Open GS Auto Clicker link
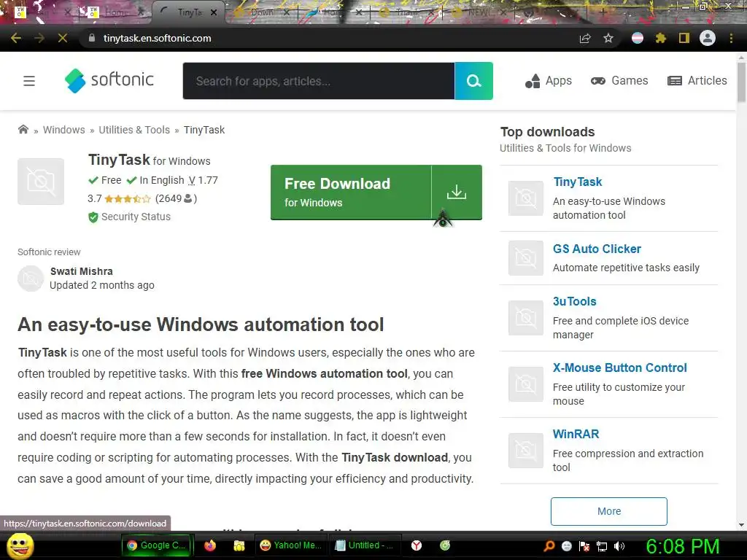The height and width of the screenshot is (560, 747). pyautogui.click(x=597, y=249)
